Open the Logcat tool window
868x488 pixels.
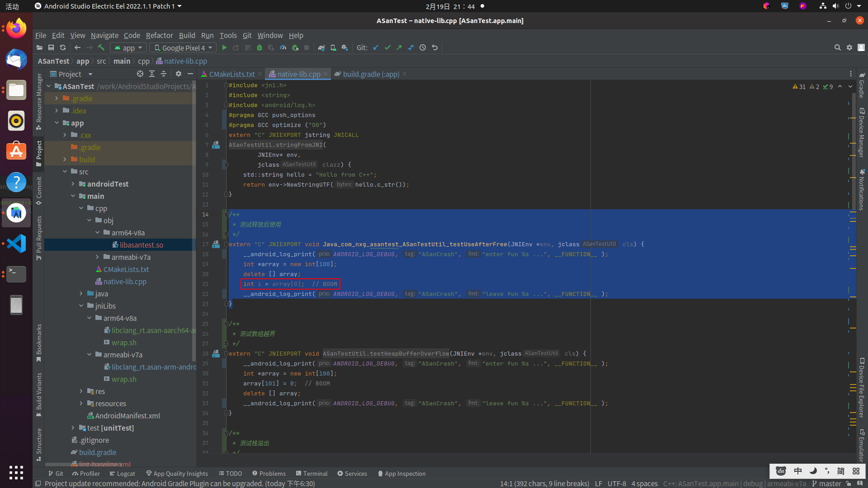tap(122, 474)
